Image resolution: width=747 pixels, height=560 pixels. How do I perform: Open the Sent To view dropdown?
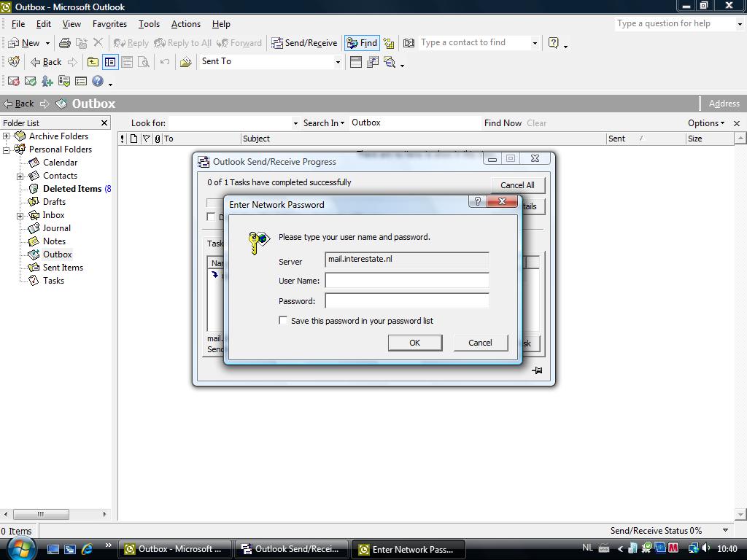(338, 62)
